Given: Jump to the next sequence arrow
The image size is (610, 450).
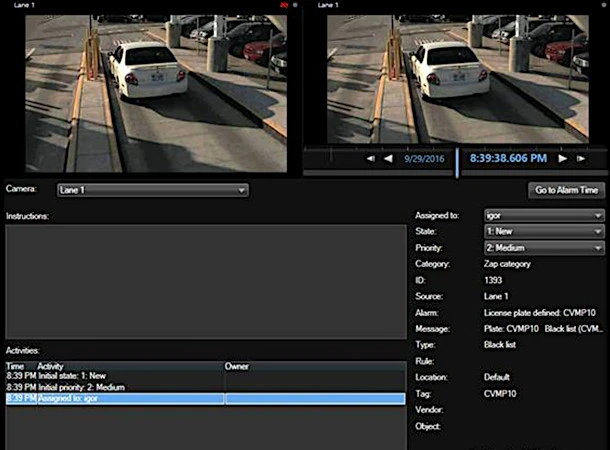Looking at the screenshot, I should (580, 158).
